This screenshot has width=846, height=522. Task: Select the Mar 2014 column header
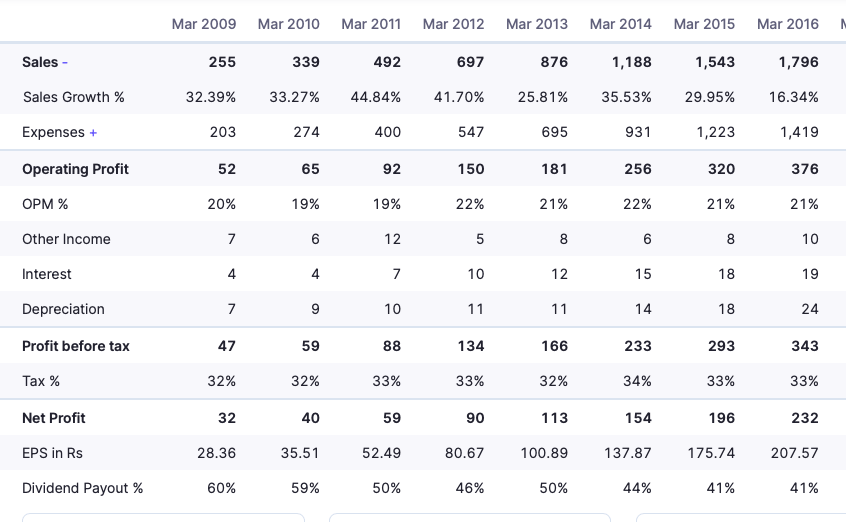tap(621, 24)
